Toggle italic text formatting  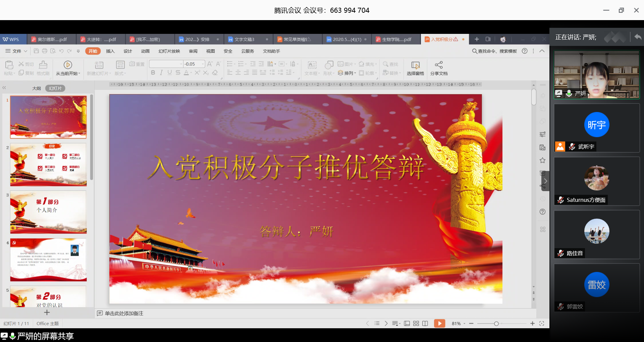tap(161, 72)
